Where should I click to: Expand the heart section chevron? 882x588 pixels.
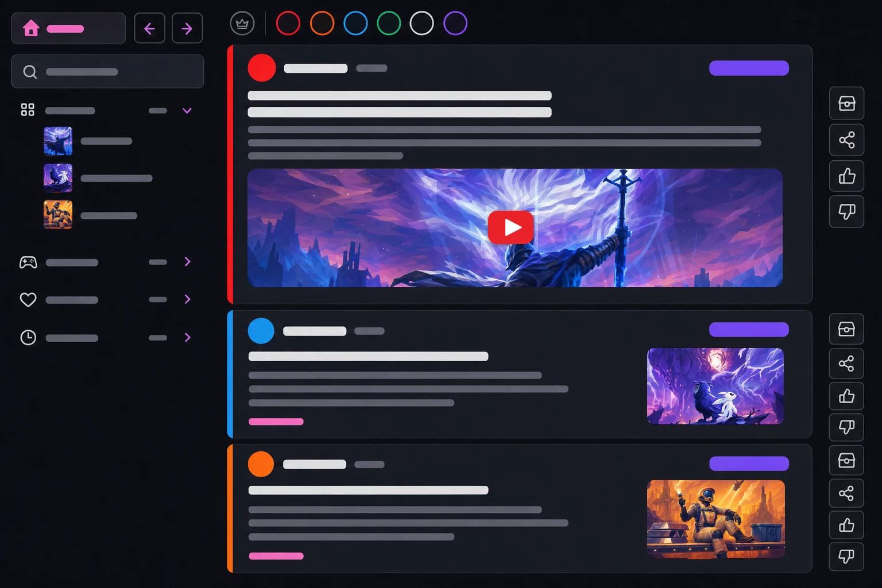tap(188, 299)
